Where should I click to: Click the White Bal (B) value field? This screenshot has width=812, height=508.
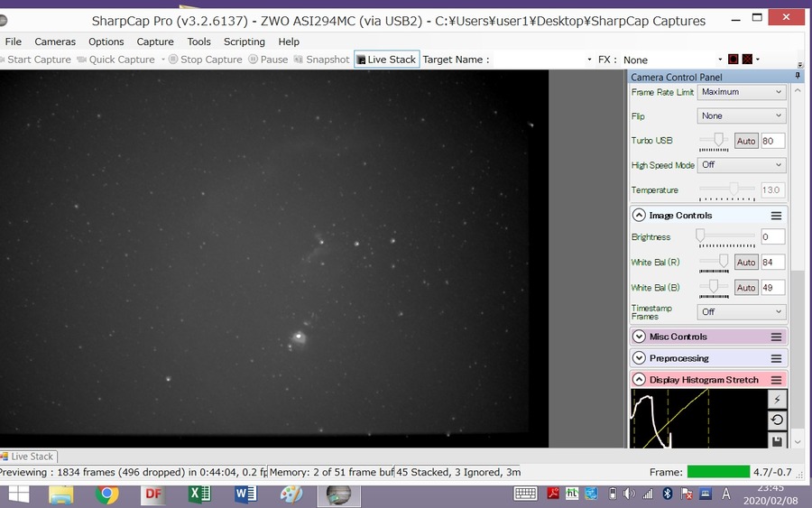pyautogui.click(x=772, y=288)
